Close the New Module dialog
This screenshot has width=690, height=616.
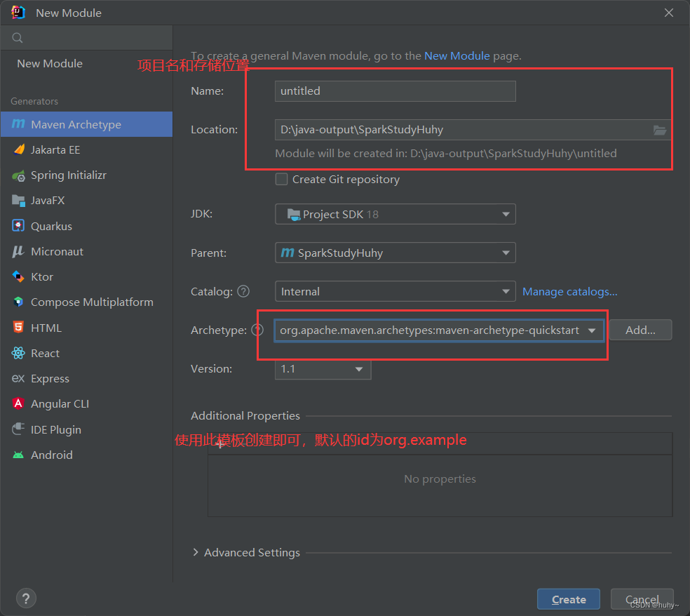click(x=669, y=13)
